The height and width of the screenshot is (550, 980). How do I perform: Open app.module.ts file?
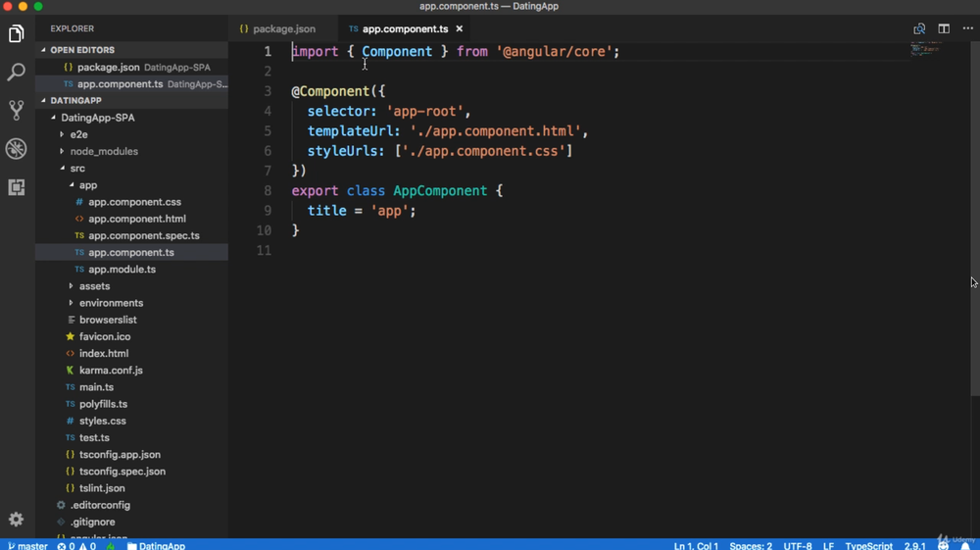122,270
